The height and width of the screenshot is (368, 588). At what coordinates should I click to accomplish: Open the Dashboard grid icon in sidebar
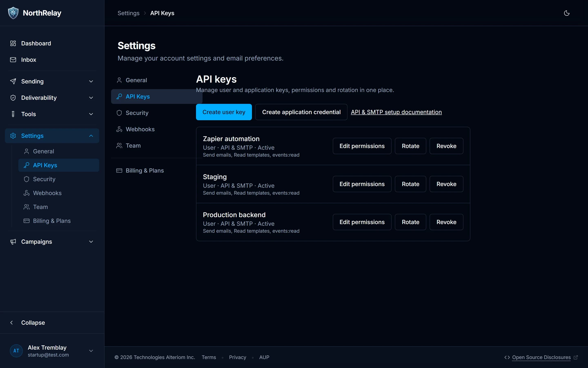(13, 43)
